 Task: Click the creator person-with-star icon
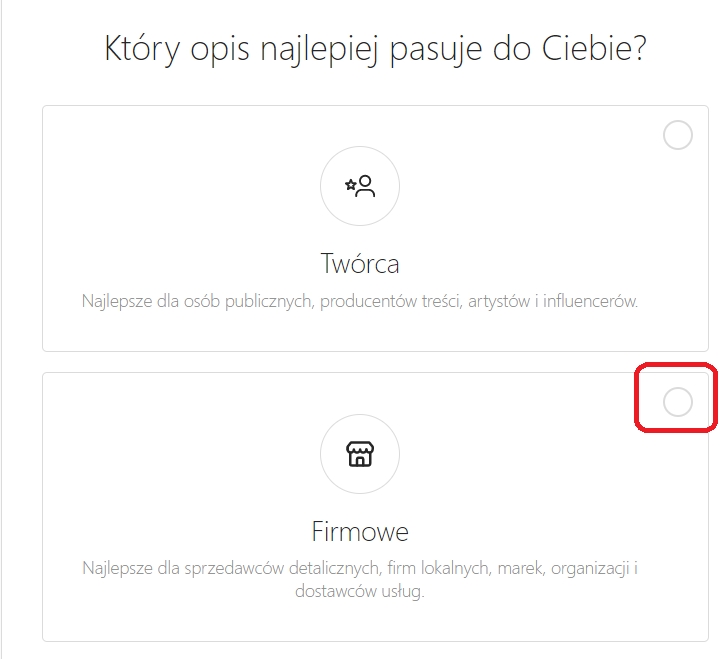(360, 187)
